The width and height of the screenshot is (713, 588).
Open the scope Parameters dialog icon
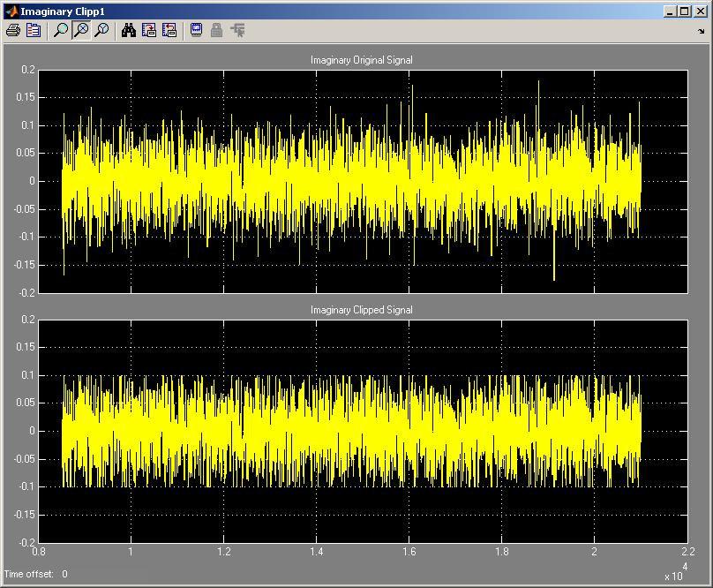pyautogui.click(x=34, y=31)
